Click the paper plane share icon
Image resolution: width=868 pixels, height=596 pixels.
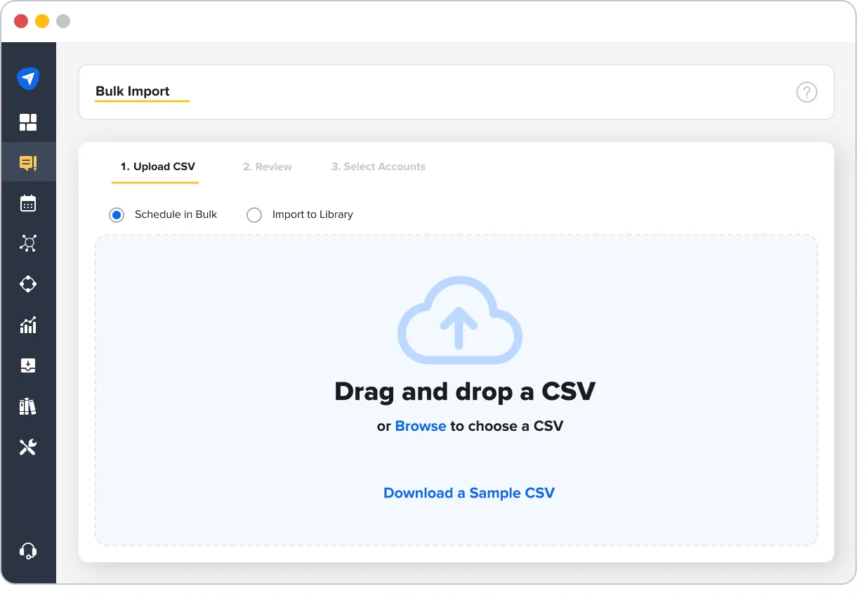[x=28, y=78]
